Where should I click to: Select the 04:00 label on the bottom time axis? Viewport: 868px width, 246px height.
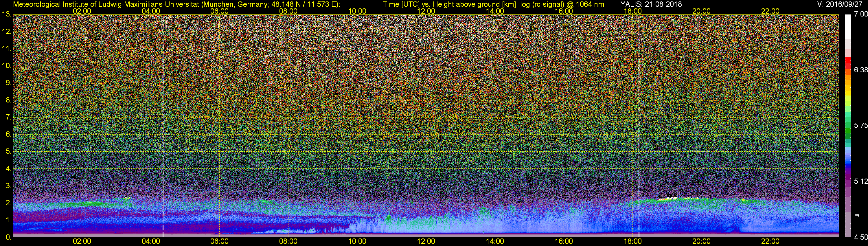point(151,241)
